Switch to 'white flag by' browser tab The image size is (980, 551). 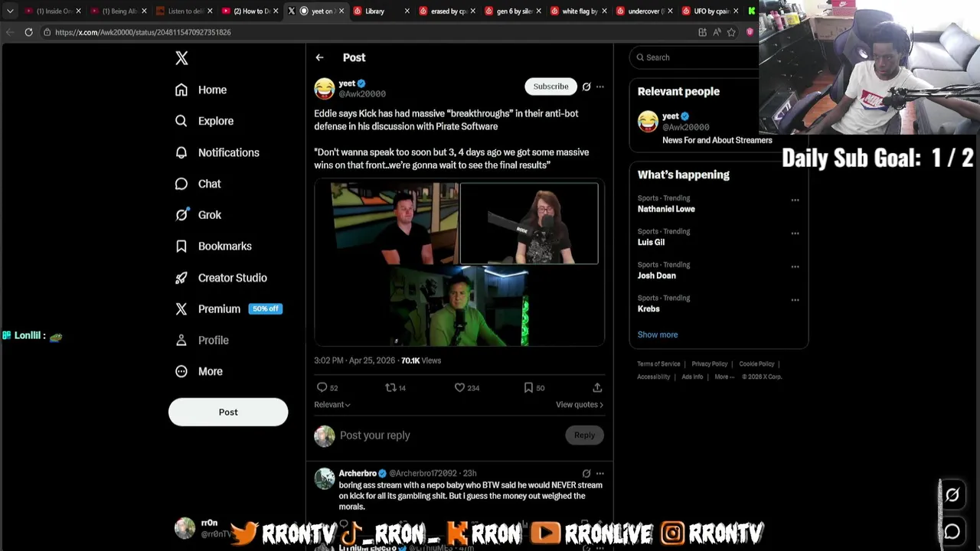point(580,11)
